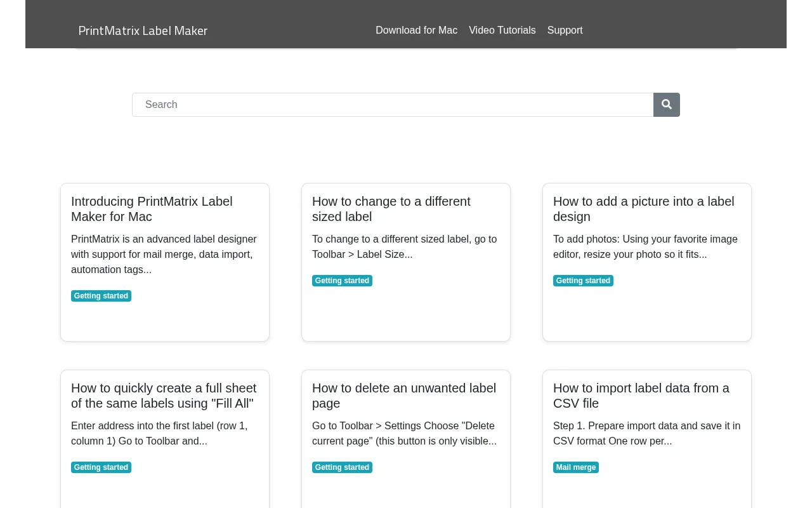Click Getting started tag on delete label page card
This screenshot has height=508, width=812.
(x=342, y=467)
